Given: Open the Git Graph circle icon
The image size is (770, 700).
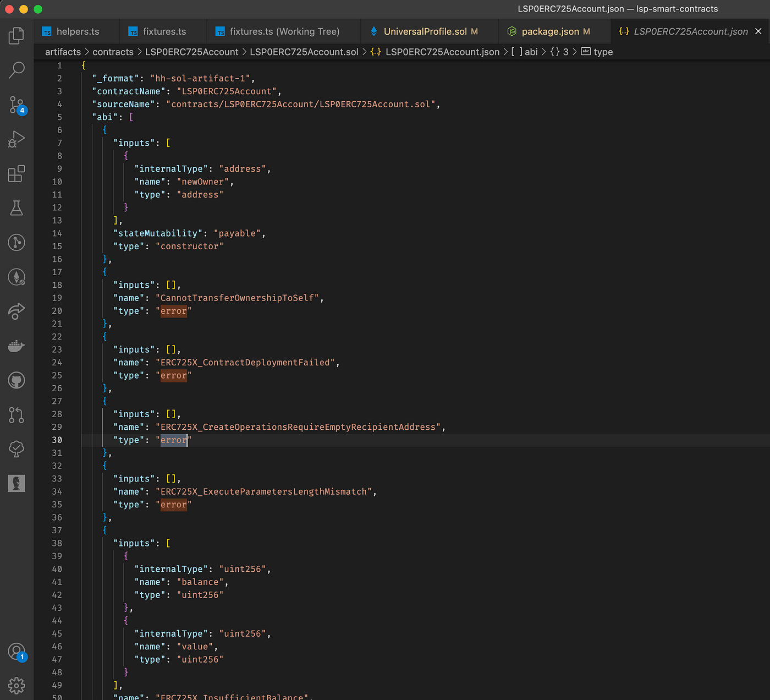Looking at the screenshot, I should (x=16, y=242).
